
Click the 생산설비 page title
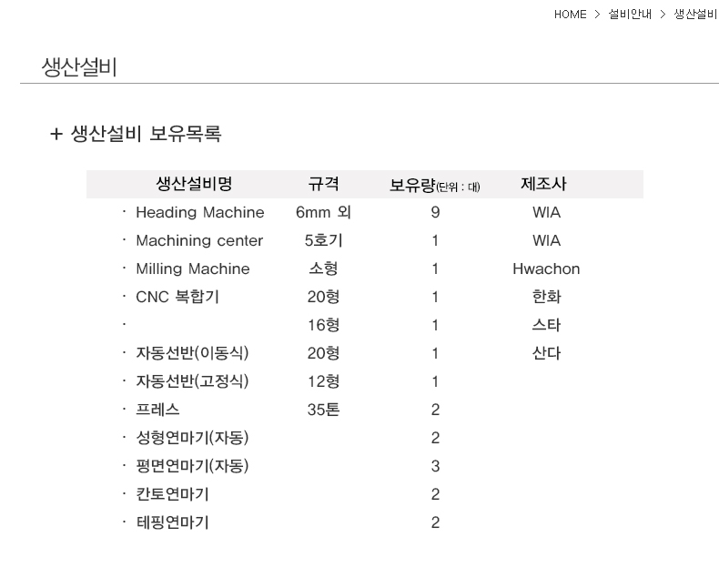[x=79, y=67]
